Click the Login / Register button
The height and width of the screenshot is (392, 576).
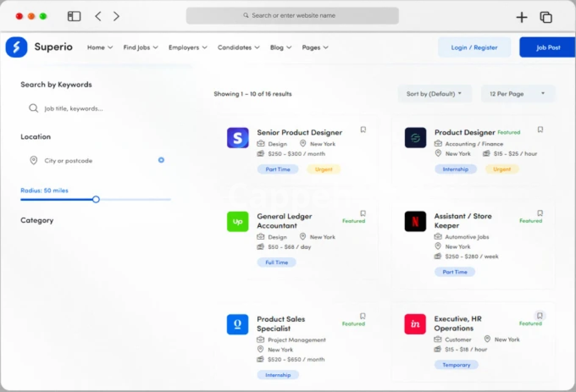pos(474,47)
